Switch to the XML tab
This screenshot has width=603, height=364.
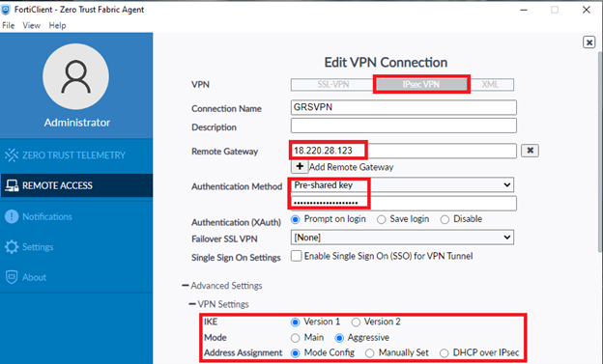click(x=490, y=85)
